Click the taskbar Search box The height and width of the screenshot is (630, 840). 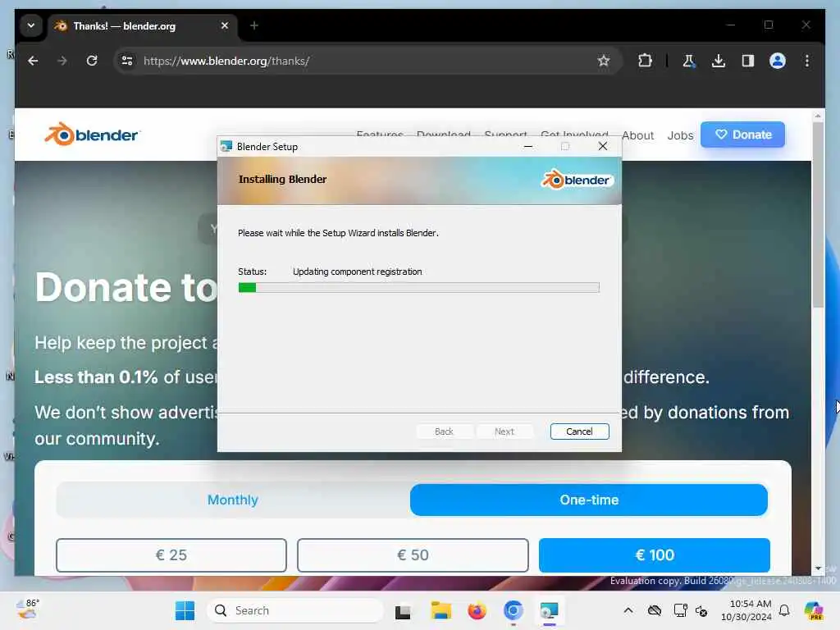tap(295, 610)
